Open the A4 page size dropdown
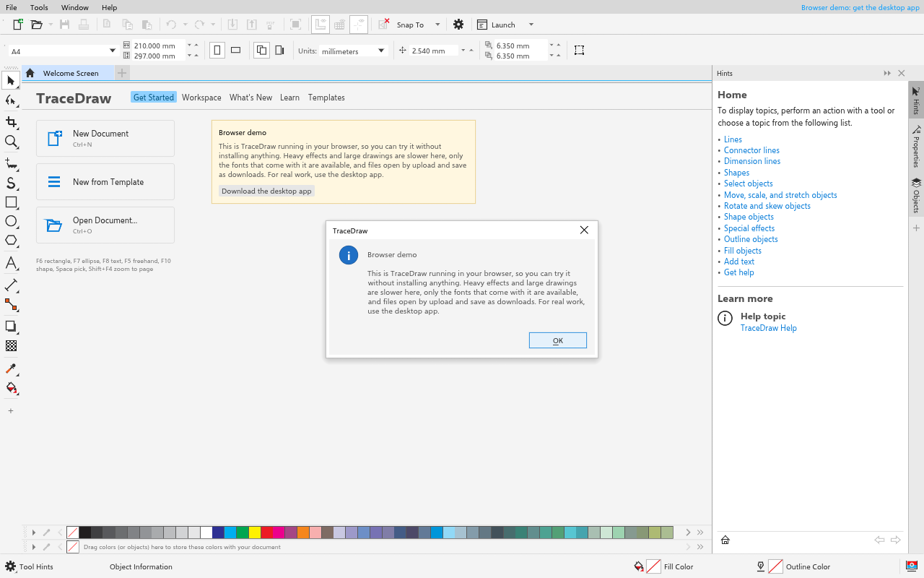 tap(113, 51)
